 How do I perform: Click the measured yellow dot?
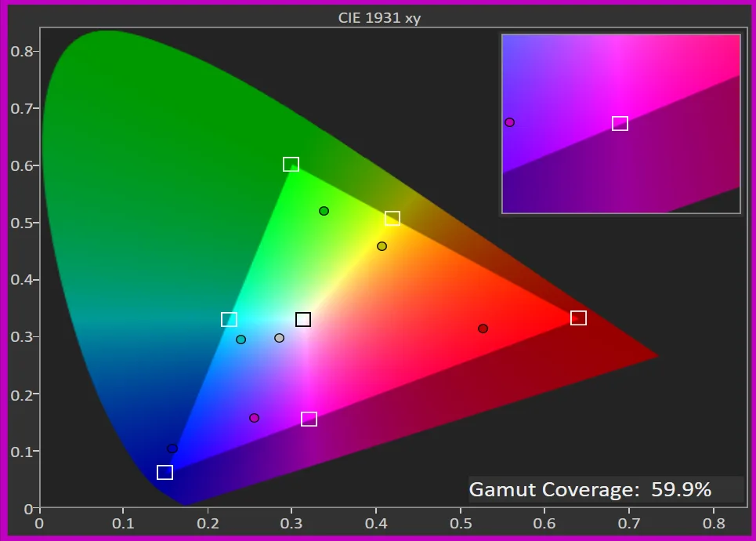tap(382, 246)
